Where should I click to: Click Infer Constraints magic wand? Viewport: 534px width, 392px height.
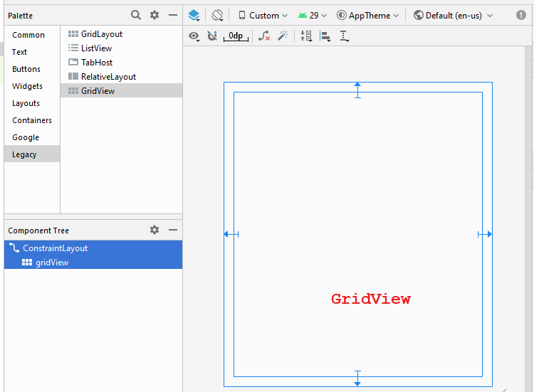[x=283, y=36]
